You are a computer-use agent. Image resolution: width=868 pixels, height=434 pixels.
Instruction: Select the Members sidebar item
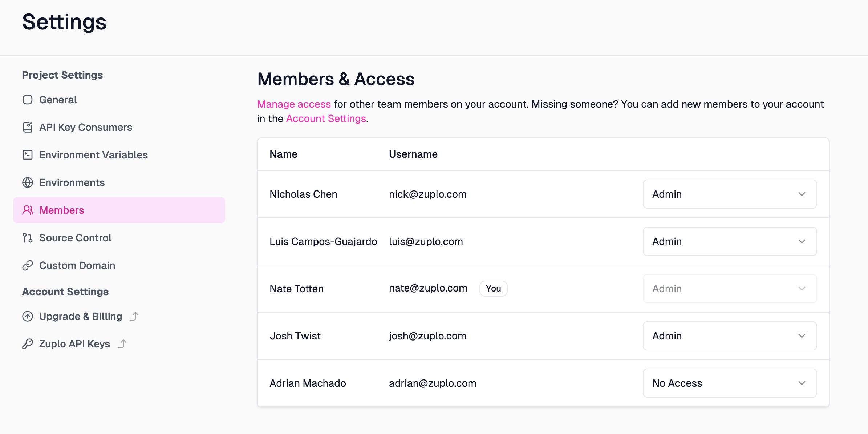pos(119,210)
